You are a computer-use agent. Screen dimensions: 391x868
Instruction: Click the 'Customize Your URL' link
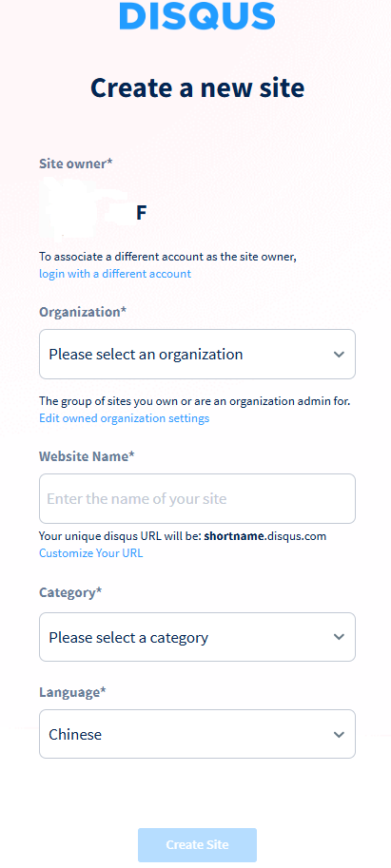tap(90, 553)
